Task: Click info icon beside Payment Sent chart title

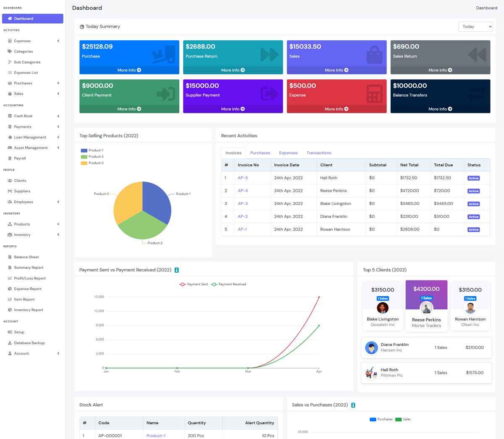Action: pyautogui.click(x=177, y=270)
